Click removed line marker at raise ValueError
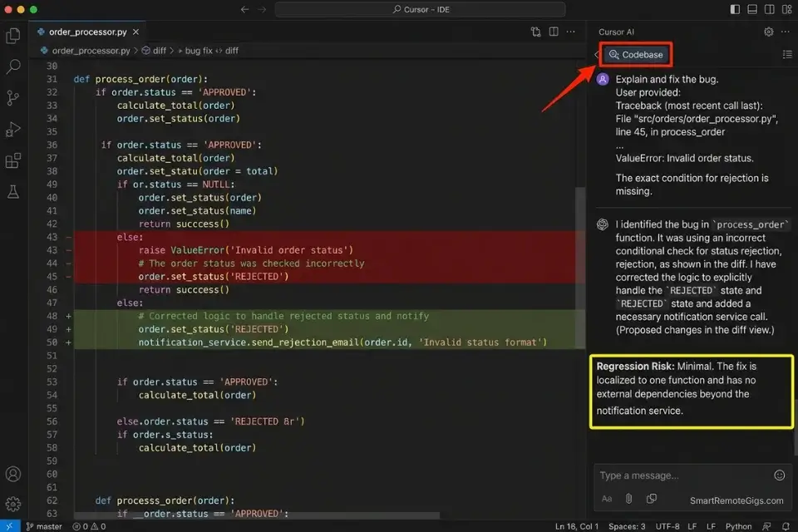Viewport: 798px width, 532px height. [68, 250]
